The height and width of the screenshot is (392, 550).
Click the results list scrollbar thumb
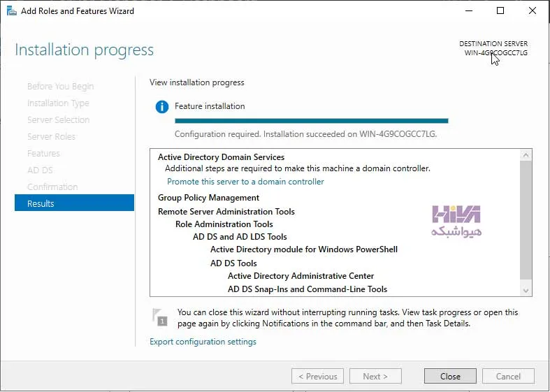[526, 220]
